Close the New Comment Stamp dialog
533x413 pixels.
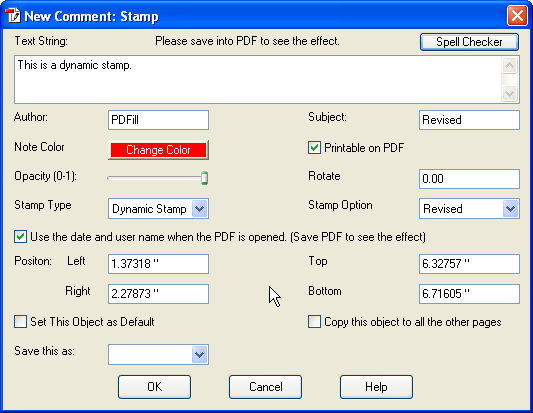click(x=517, y=16)
